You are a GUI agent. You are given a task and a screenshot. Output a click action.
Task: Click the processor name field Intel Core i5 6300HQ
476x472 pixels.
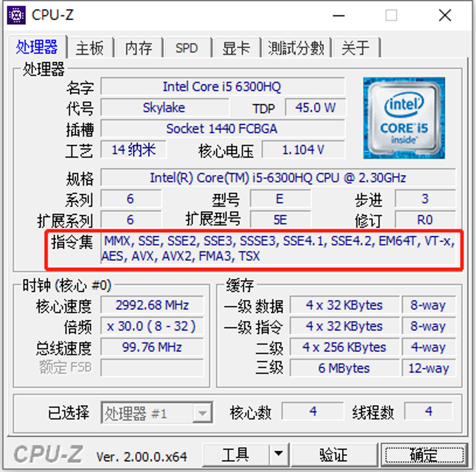[x=223, y=86]
